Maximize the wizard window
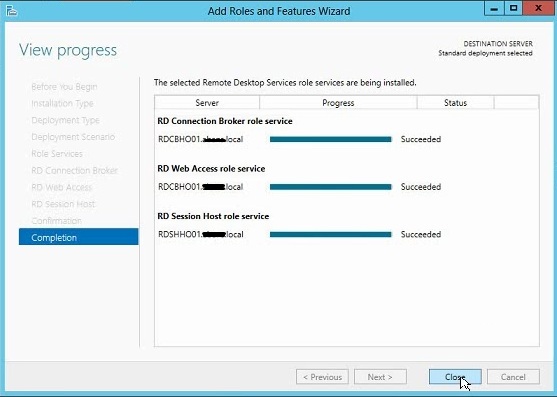This screenshot has width=557, height=397. (x=513, y=9)
